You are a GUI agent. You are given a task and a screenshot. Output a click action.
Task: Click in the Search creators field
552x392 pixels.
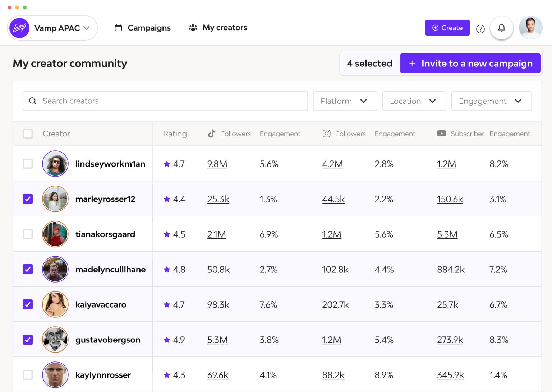172,101
